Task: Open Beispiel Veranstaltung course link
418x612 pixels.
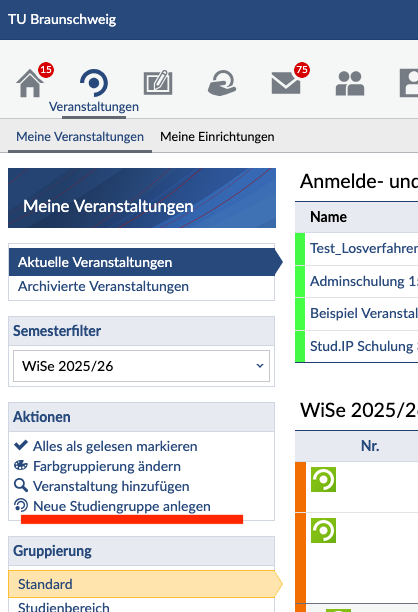Action: 364,313
